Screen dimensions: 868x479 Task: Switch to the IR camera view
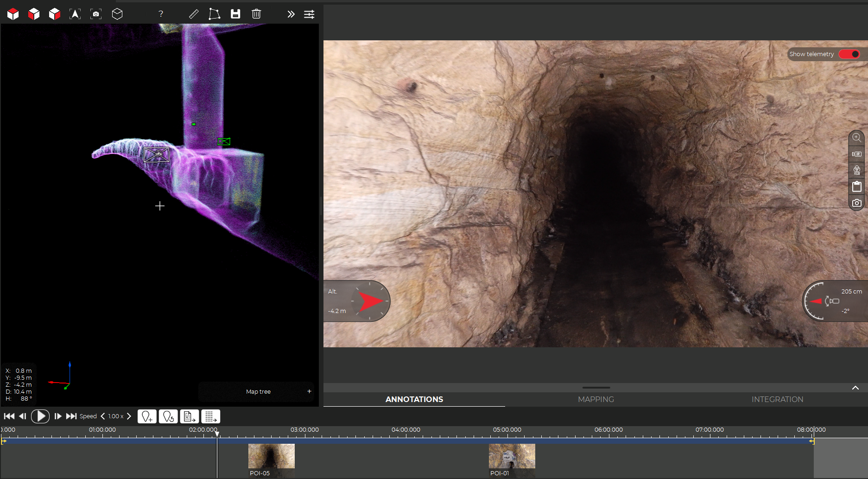point(856,154)
